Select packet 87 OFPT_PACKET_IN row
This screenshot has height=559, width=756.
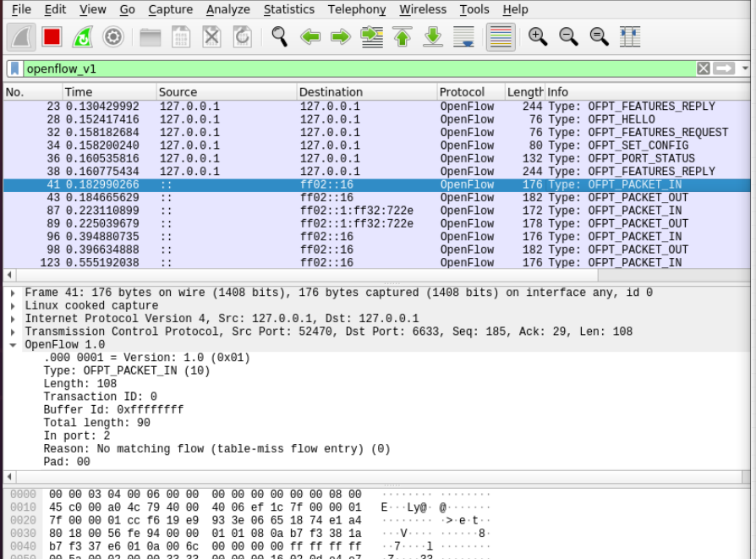coord(376,211)
